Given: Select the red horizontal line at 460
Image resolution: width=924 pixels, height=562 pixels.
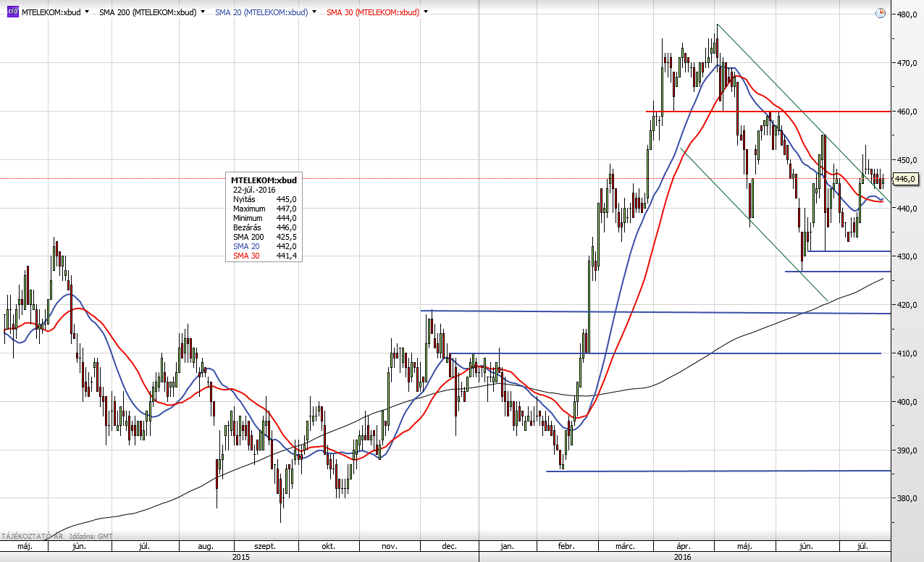Looking at the screenshot, I should pos(768,112).
